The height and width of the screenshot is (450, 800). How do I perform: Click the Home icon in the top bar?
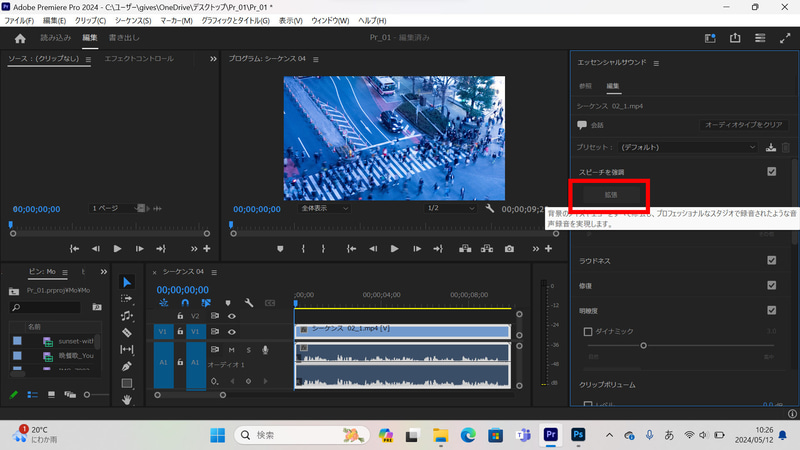(x=20, y=38)
